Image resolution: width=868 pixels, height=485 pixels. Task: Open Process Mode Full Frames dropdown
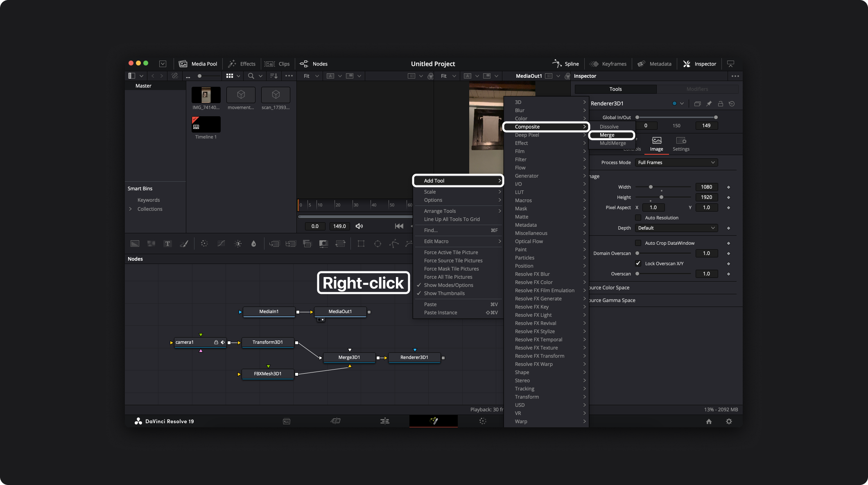(x=676, y=162)
